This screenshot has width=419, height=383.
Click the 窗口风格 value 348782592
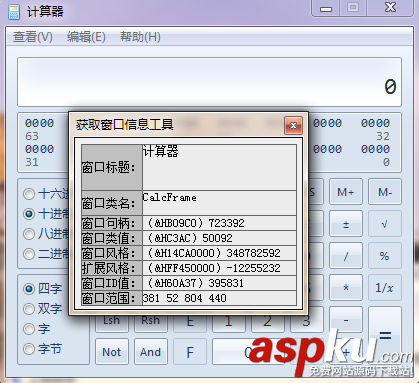219,253
